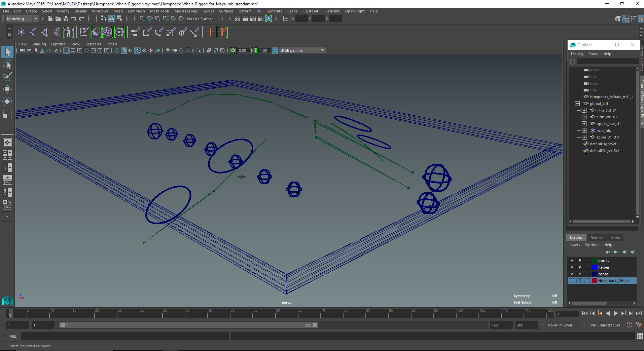Open the Render Settings clapperboard icon
This screenshot has height=351, width=644.
(x=261, y=19)
